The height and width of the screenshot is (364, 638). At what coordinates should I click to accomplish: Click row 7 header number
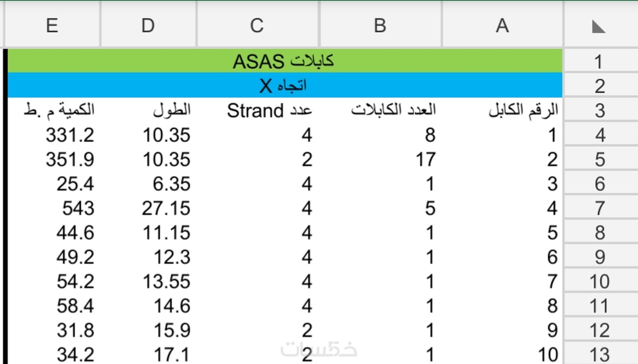point(600,208)
